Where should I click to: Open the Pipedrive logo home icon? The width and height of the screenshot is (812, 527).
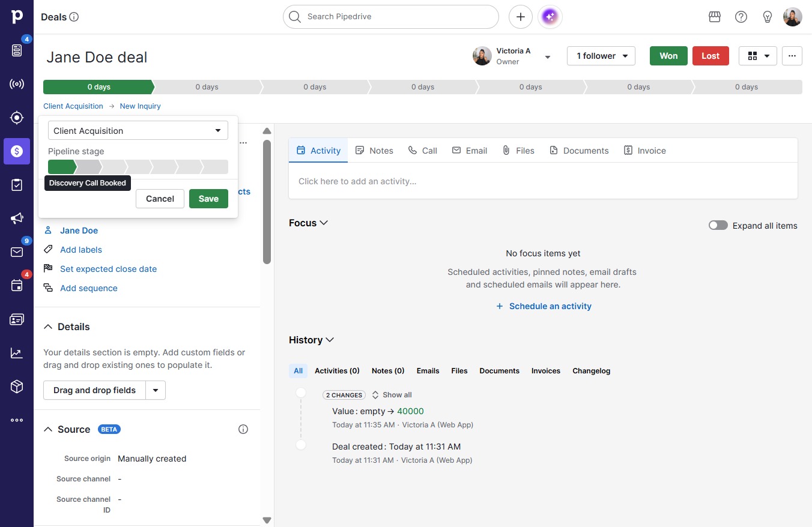(17, 17)
